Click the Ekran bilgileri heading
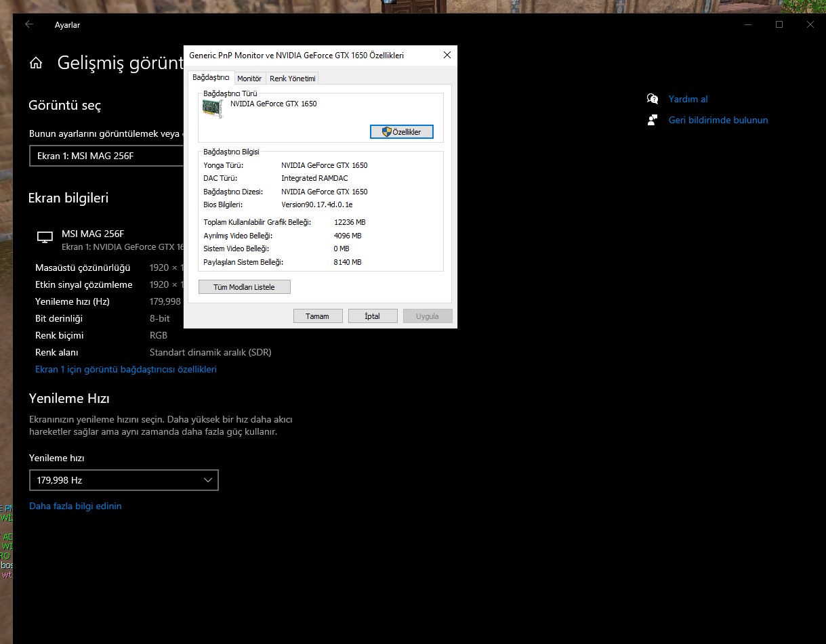 pos(68,198)
